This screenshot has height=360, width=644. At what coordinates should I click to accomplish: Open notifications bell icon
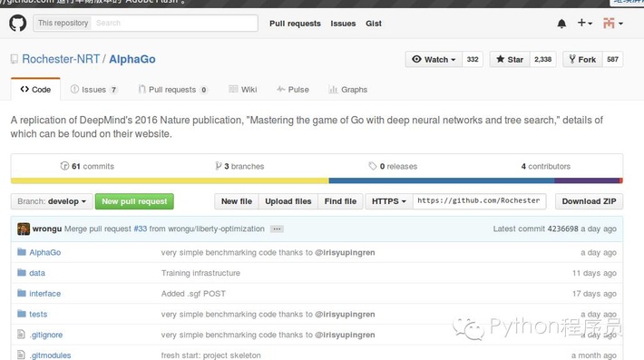coord(561,24)
